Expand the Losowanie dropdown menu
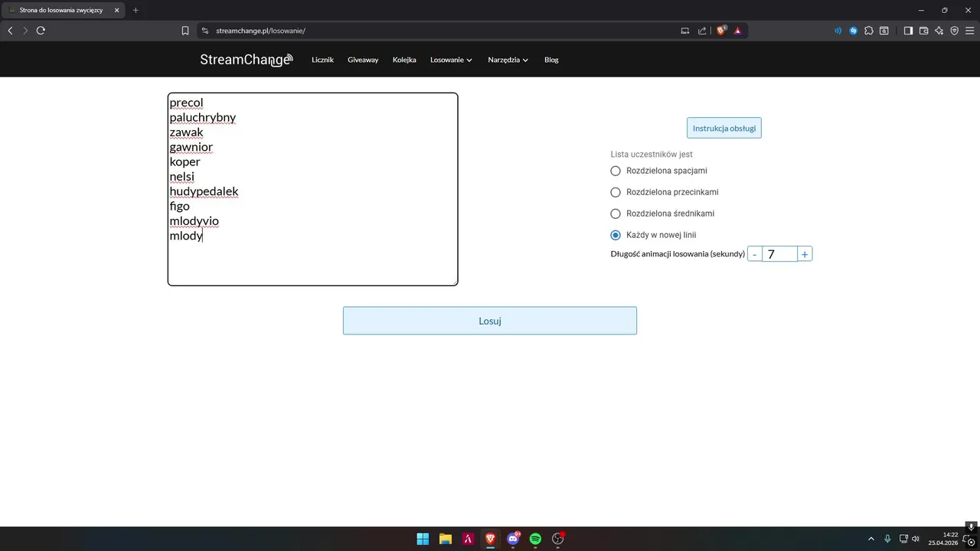This screenshot has width=980, height=551. point(451,60)
